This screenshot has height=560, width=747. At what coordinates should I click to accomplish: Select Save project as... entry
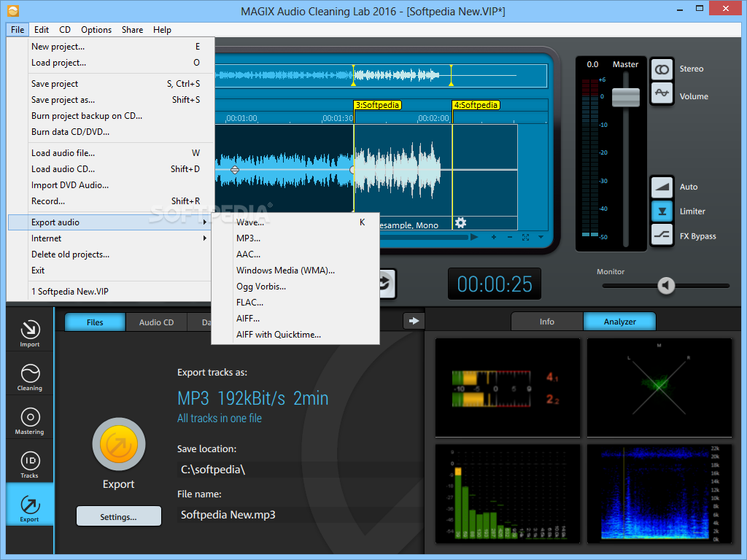coord(111,100)
